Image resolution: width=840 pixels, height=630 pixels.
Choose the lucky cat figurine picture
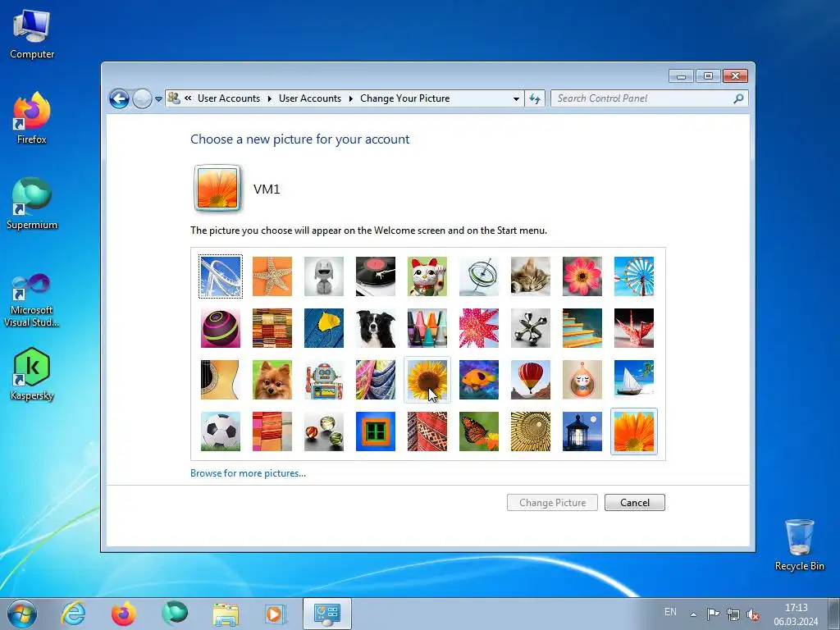point(427,276)
